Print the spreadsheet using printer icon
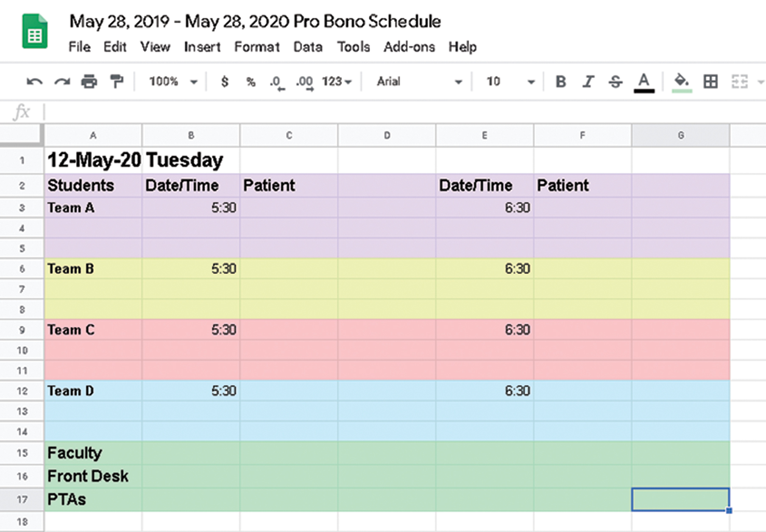The height and width of the screenshot is (532, 766). pyautogui.click(x=89, y=81)
